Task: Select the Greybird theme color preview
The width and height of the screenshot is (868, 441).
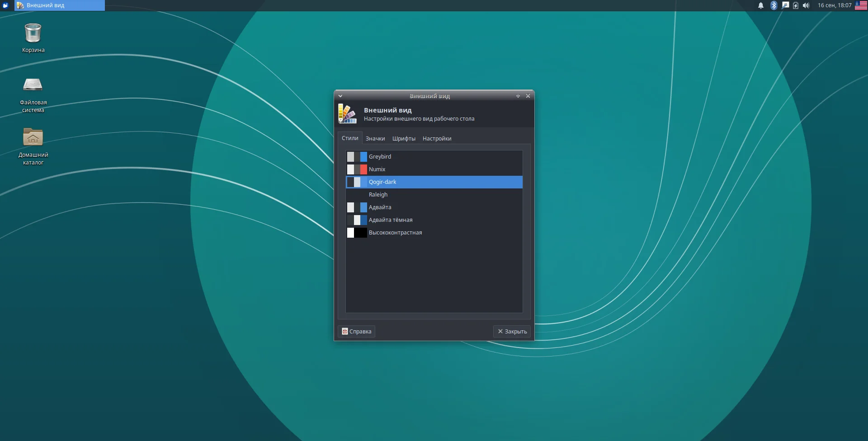Action: point(357,157)
